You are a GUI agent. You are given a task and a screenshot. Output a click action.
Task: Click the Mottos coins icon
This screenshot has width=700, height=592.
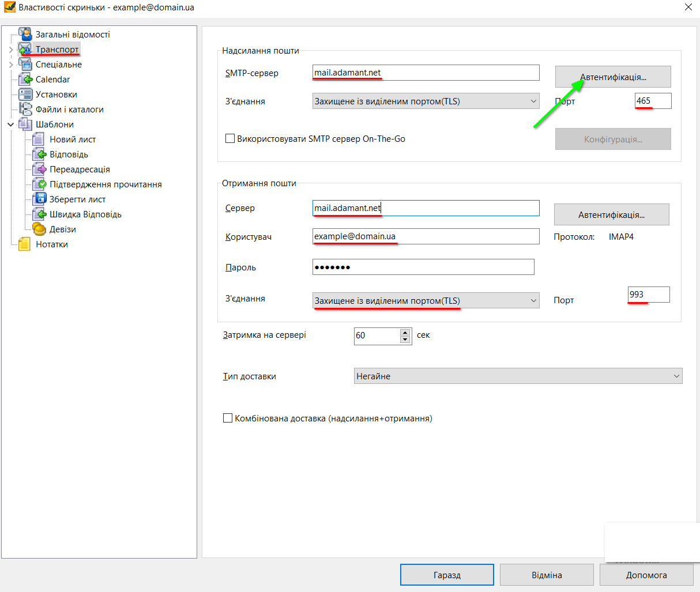point(39,229)
